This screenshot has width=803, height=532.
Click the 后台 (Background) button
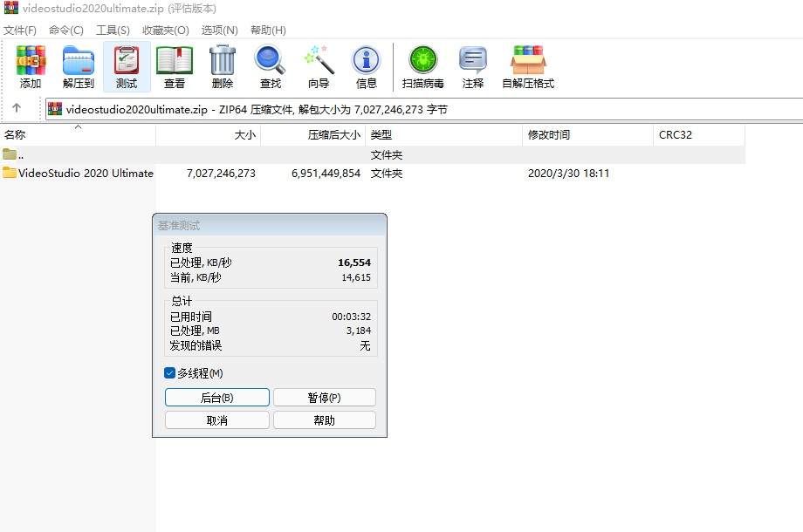216,398
